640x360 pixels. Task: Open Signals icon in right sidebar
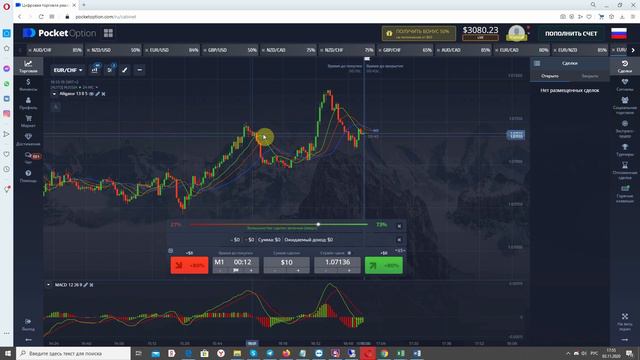click(624, 85)
